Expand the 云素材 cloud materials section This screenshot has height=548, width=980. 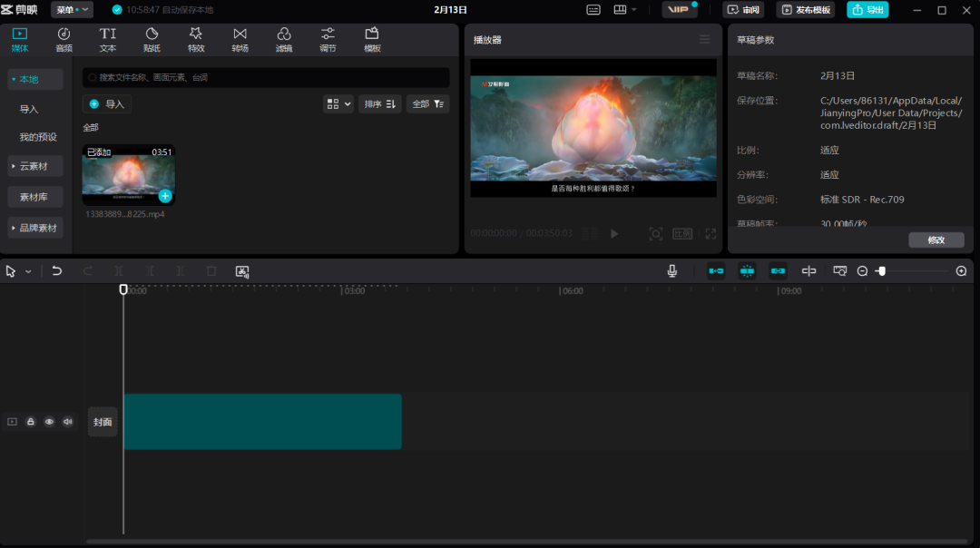(35, 166)
